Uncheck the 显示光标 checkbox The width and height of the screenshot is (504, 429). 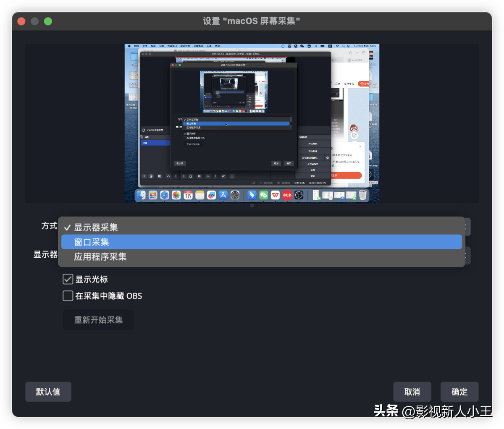(x=68, y=279)
